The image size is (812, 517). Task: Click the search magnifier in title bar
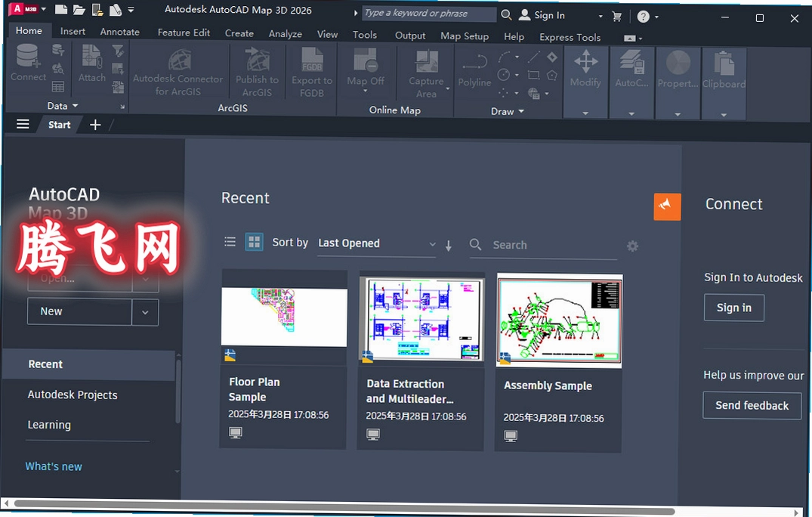pos(507,14)
